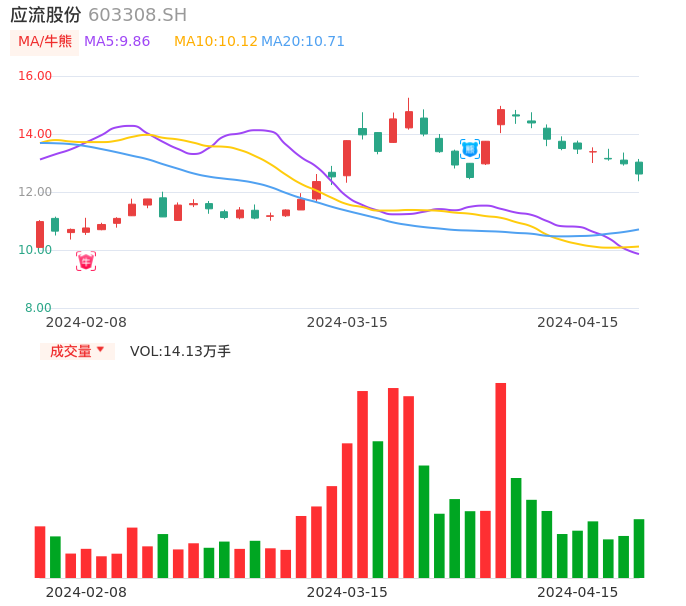Toggle the MA10 yellow line legend
This screenshot has width=686, height=606.
[215, 42]
